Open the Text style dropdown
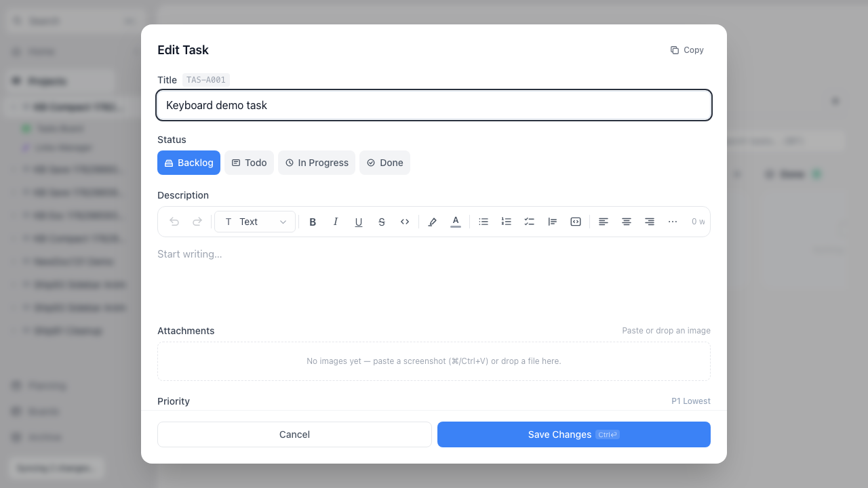 pyautogui.click(x=255, y=222)
